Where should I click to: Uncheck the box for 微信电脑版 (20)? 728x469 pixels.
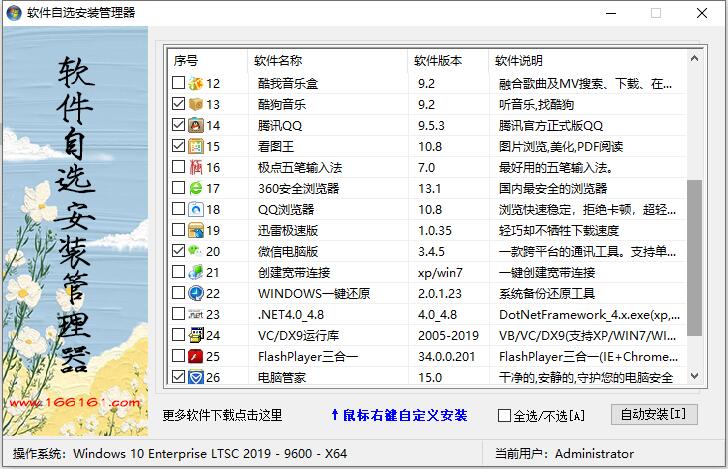point(178,251)
